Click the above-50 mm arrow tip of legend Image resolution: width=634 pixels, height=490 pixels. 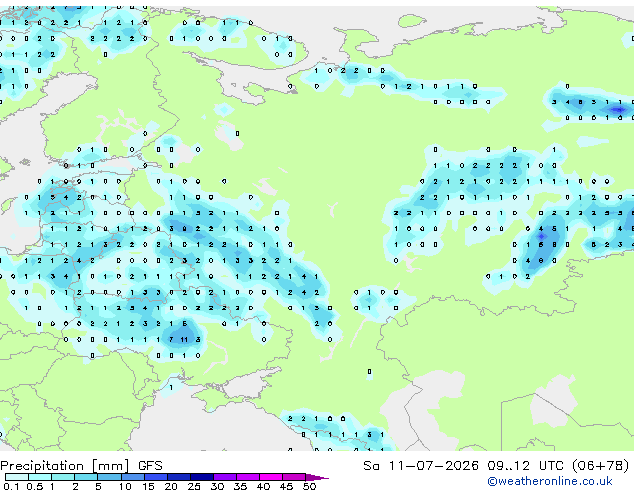point(317,477)
